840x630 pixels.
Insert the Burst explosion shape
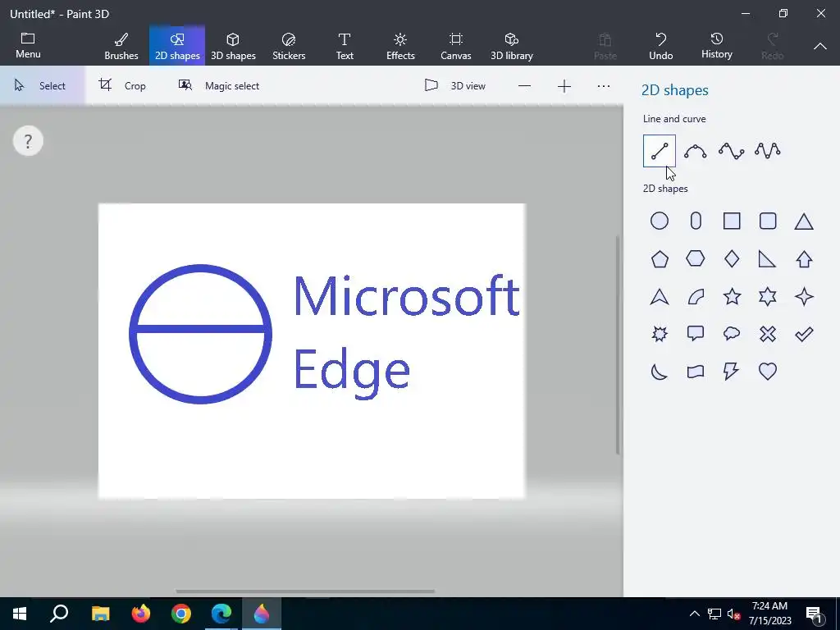(660, 334)
